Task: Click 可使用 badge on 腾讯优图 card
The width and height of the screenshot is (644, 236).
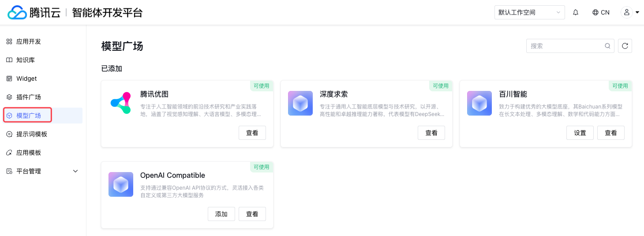Action: (262, 86)
